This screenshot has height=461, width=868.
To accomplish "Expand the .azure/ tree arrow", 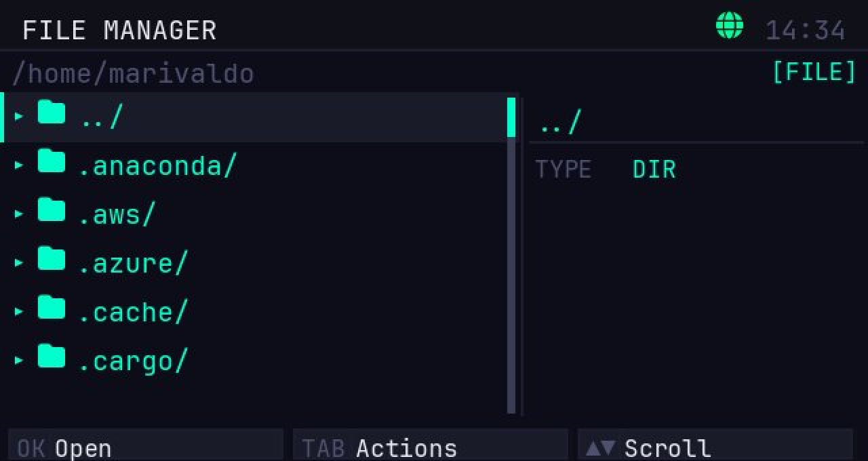I will (19, 262).
